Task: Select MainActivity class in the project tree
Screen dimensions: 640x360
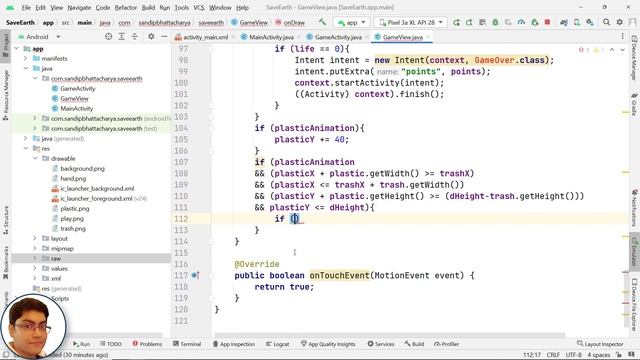Action: [x=77, y=109]
